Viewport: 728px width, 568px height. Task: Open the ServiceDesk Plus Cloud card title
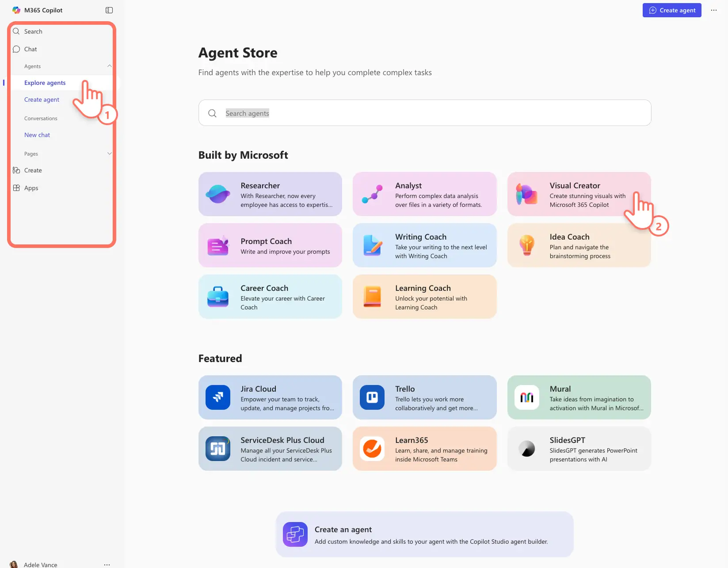click(x=282, y=440)
